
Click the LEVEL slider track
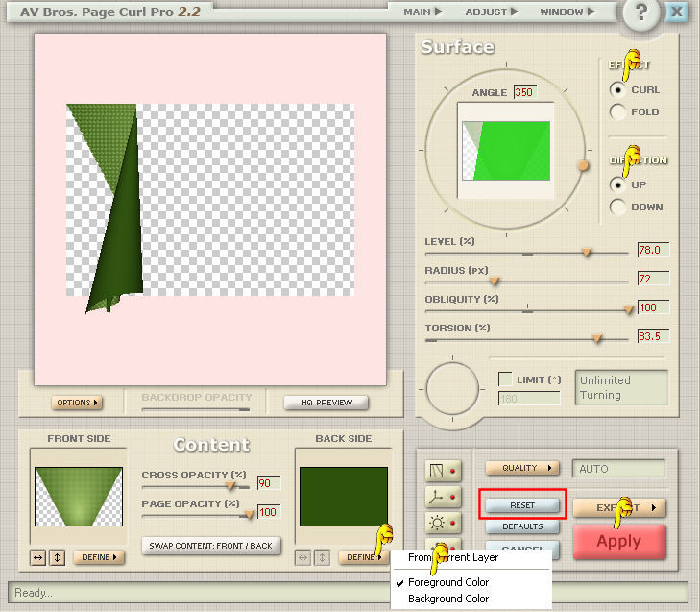527,254
